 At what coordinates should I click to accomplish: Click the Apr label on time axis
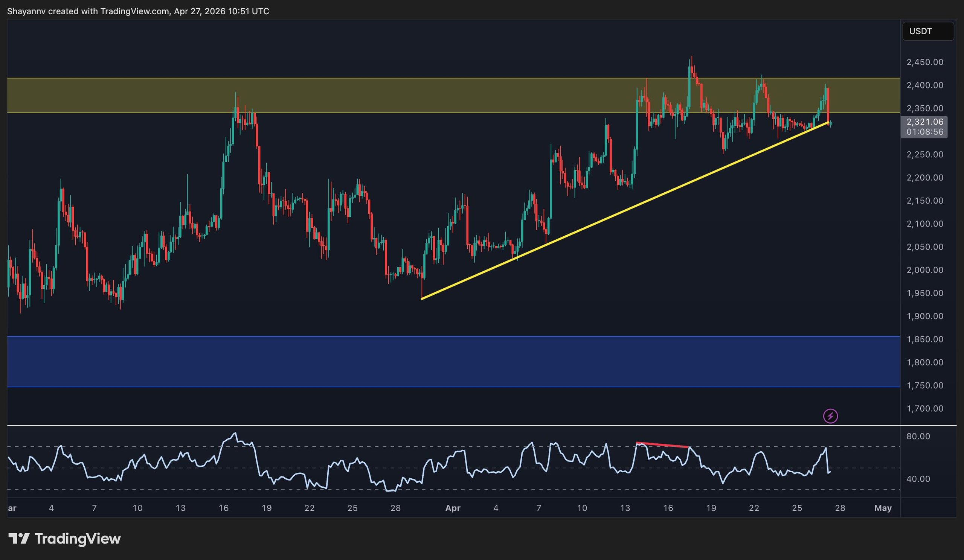453,508
